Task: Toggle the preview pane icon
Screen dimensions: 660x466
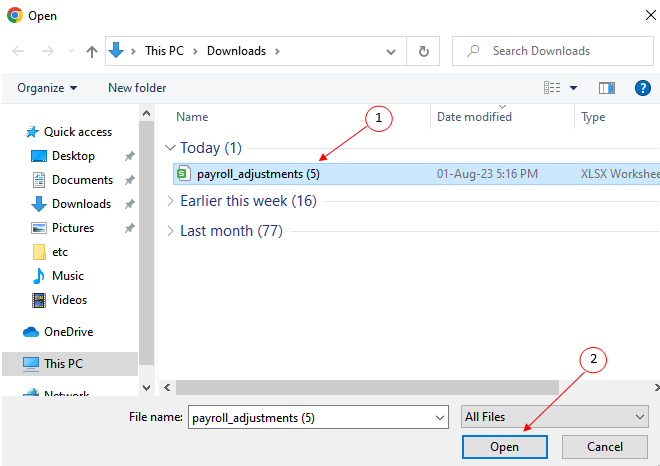Action: (606, 88)
